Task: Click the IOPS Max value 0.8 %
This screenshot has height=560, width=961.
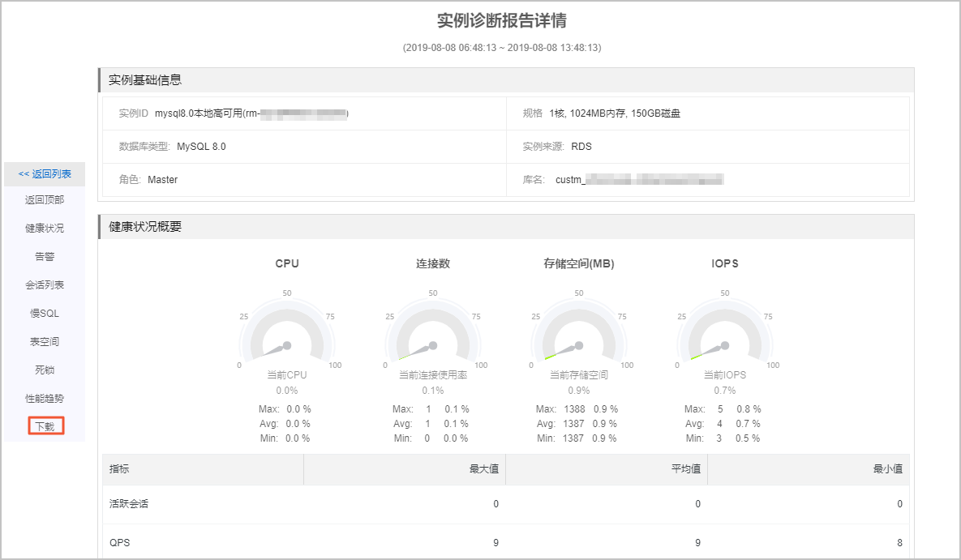Action: tap(749, 408)
